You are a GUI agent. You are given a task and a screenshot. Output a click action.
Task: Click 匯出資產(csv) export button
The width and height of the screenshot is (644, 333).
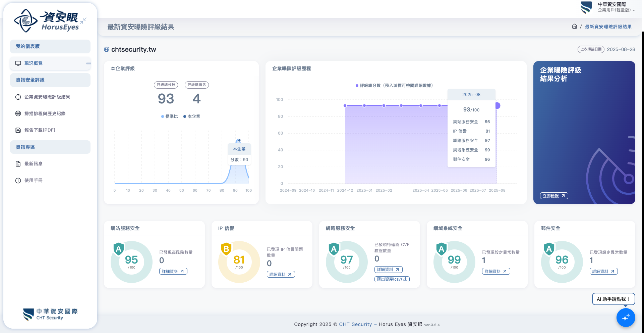392,279
